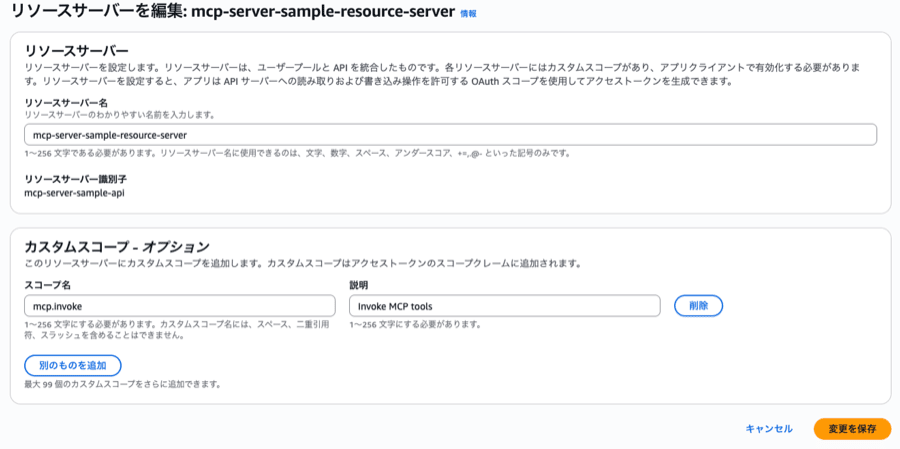
Task: Click the 最大 99 個のカスタムスコープ note
Action: (x=122, y=384)
